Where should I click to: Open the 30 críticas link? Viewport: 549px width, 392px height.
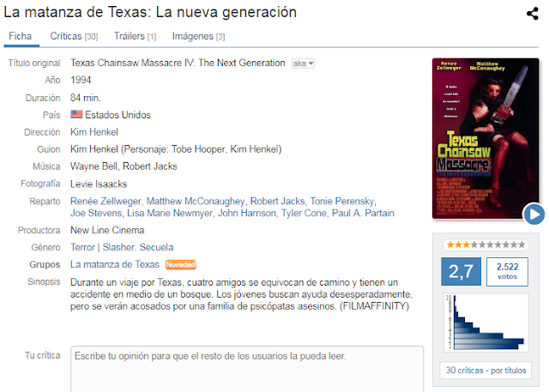point(464,371)
